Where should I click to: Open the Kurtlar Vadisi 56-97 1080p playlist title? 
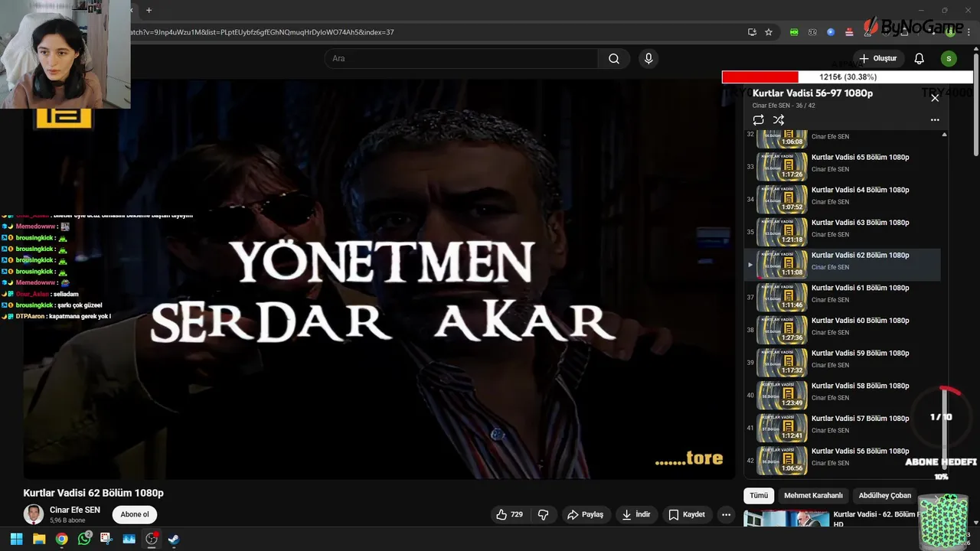tap(812, 93)
